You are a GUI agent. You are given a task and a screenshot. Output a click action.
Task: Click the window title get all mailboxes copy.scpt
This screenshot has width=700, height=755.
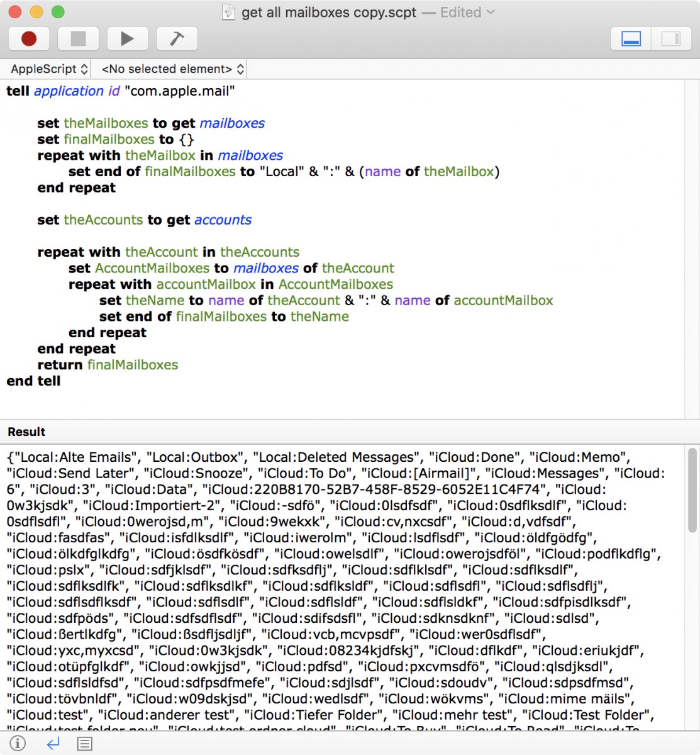(x=328, y=13)
